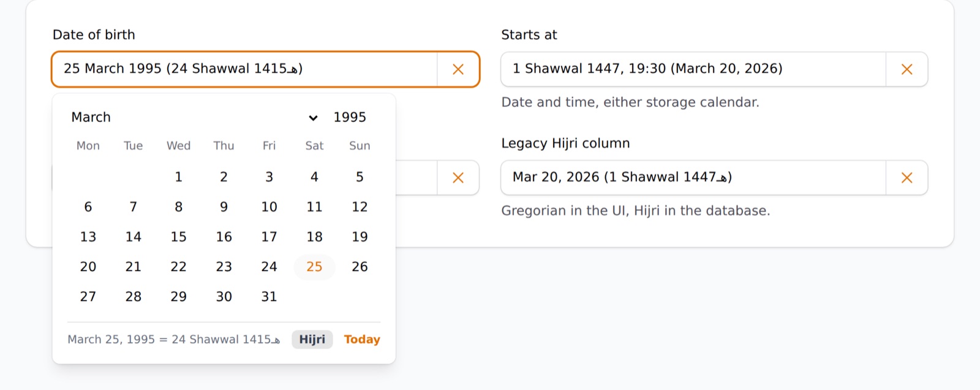Clear the Legacy Hijri column field
This screenshot has height=390, width=980.
tap(907, 178)
